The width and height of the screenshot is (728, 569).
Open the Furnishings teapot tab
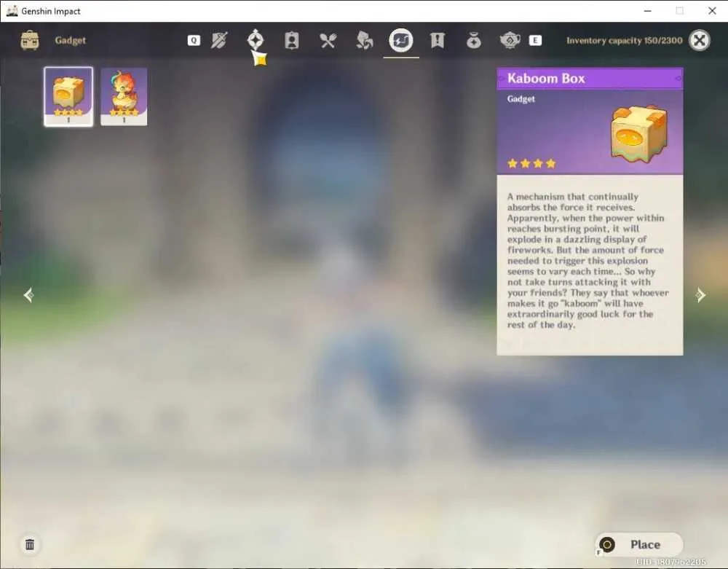click(510, 40)
